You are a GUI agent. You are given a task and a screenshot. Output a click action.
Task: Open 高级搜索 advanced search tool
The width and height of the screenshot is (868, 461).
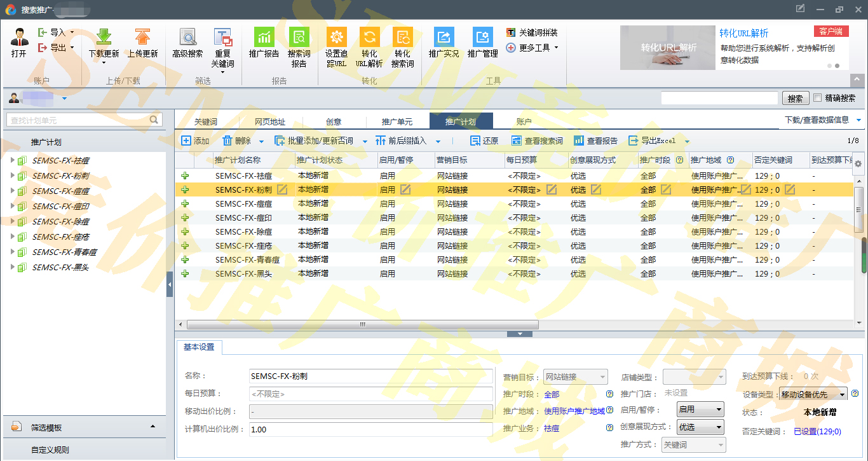(x=187, y=38)
